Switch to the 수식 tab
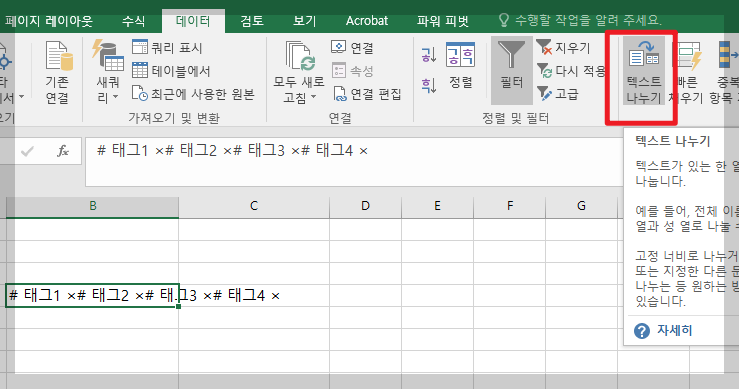The image size is (739, 389). pos(133,21)
